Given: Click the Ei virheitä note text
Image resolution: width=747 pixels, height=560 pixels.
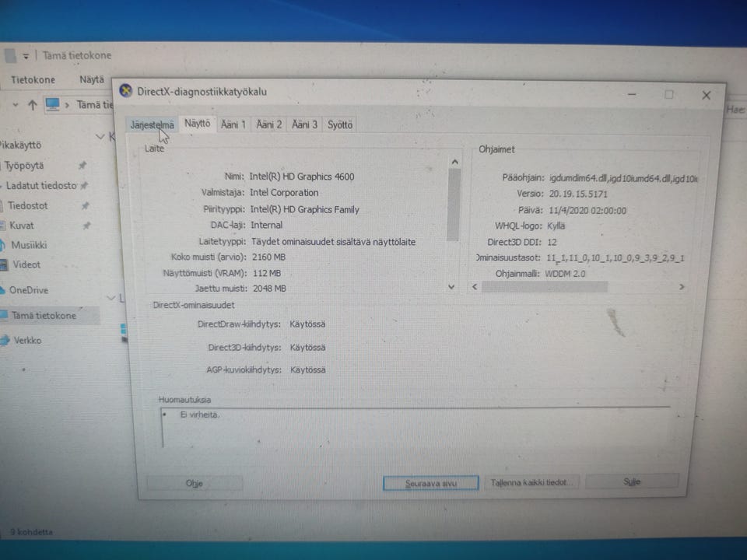Looking at the screenshot, I should (x=199, y=415).
